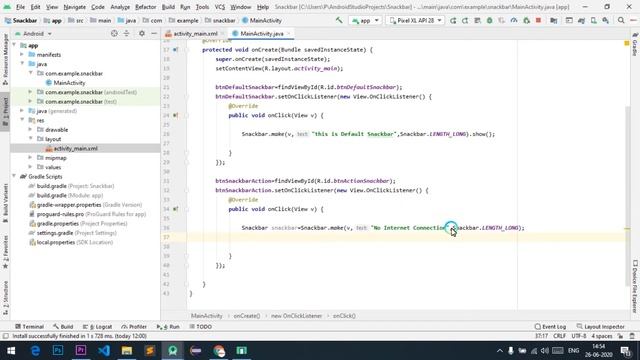
Task: Expand com.example.snackbar (androidTest) package
Action: 30,92
